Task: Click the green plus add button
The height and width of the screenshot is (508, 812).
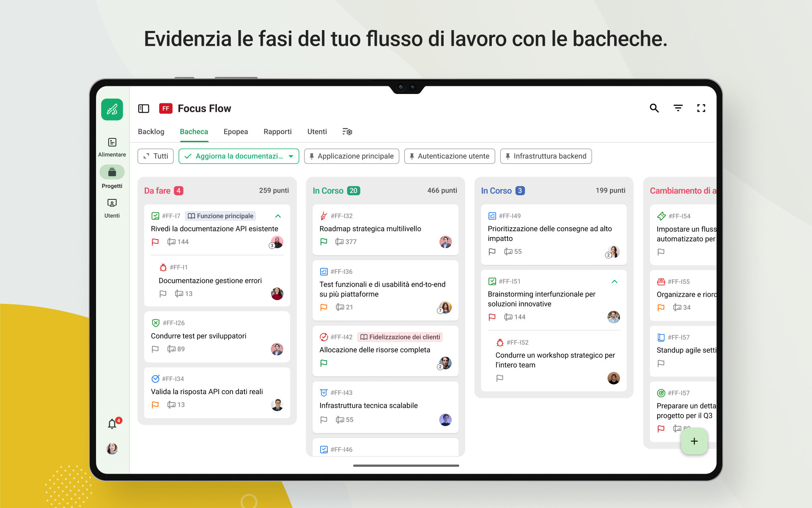Action: pos(694,441)
